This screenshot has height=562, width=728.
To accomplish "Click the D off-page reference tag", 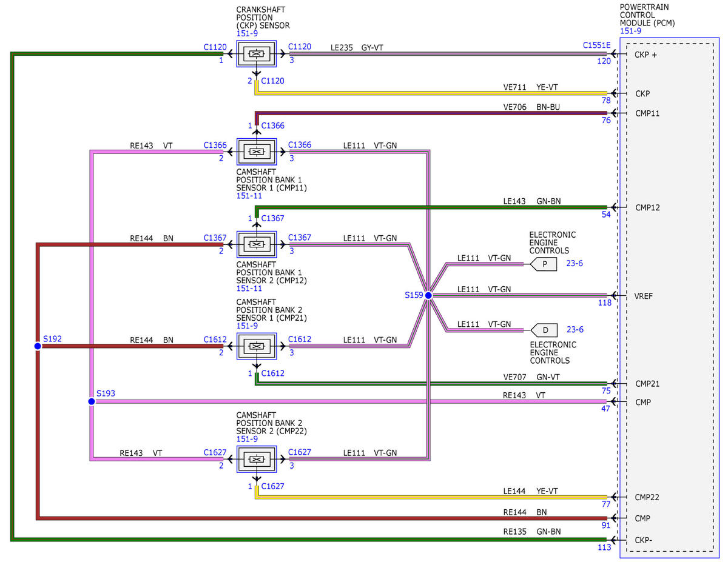I will click(543, 330).
